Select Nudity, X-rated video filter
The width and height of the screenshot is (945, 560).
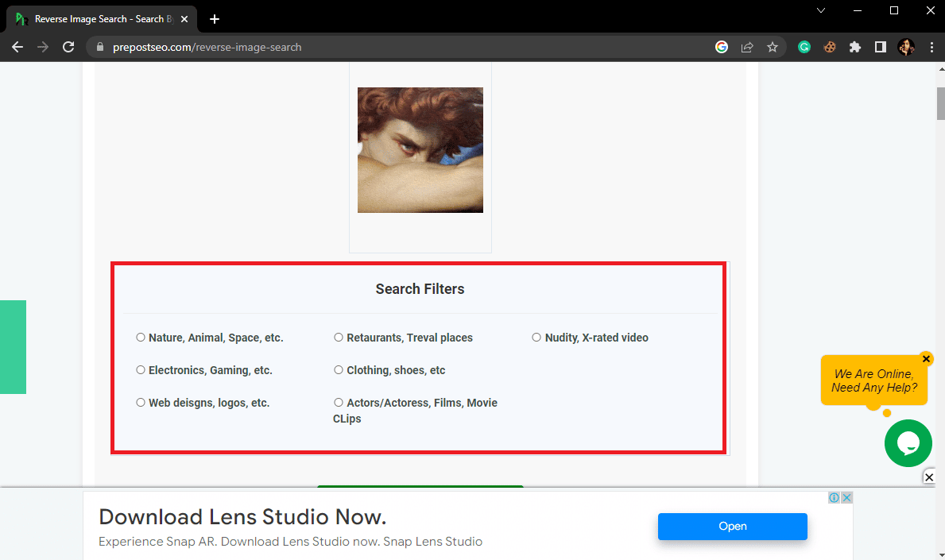pyautogui.click(x=536, y=338)
